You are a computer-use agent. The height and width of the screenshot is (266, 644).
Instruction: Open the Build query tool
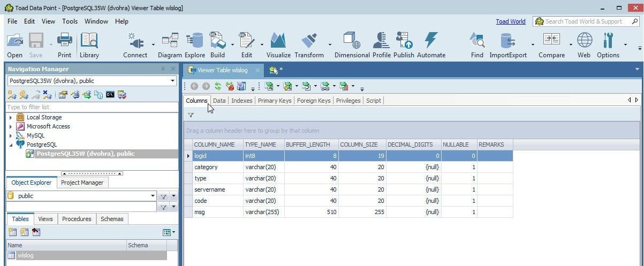217,45
